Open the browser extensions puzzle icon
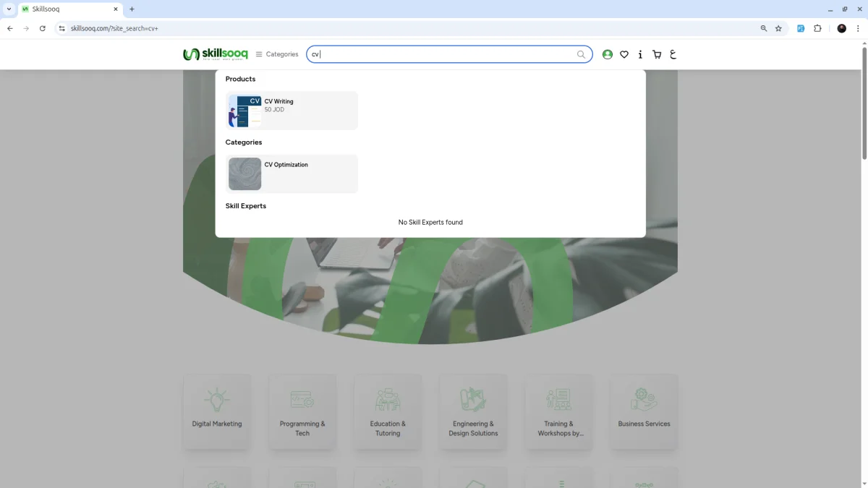 pos(817,28)
